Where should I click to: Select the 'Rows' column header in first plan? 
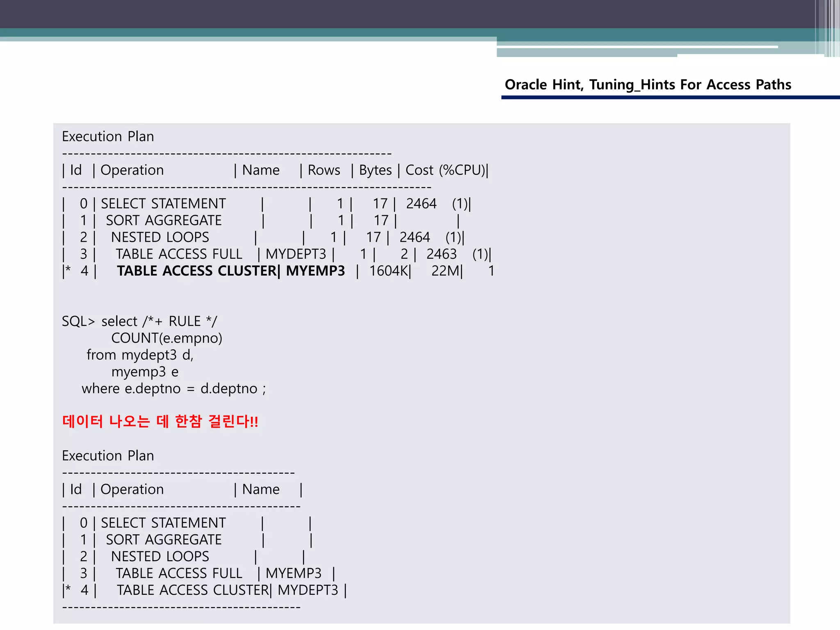[324, 170]
